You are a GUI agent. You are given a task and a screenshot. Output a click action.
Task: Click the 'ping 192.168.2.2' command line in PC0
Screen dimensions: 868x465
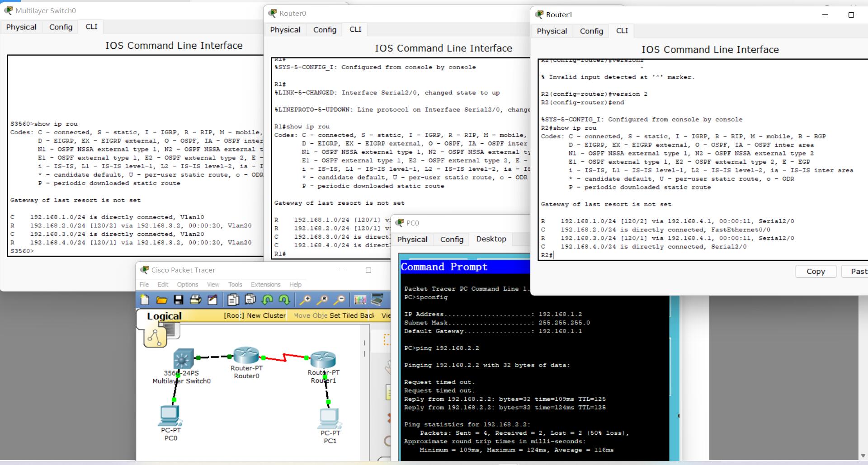point(441,348)
